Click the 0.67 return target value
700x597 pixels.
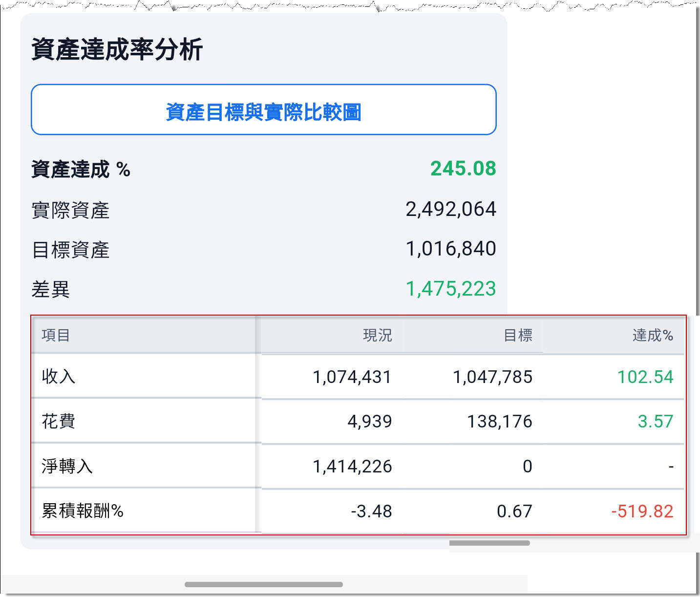point(514,512)
